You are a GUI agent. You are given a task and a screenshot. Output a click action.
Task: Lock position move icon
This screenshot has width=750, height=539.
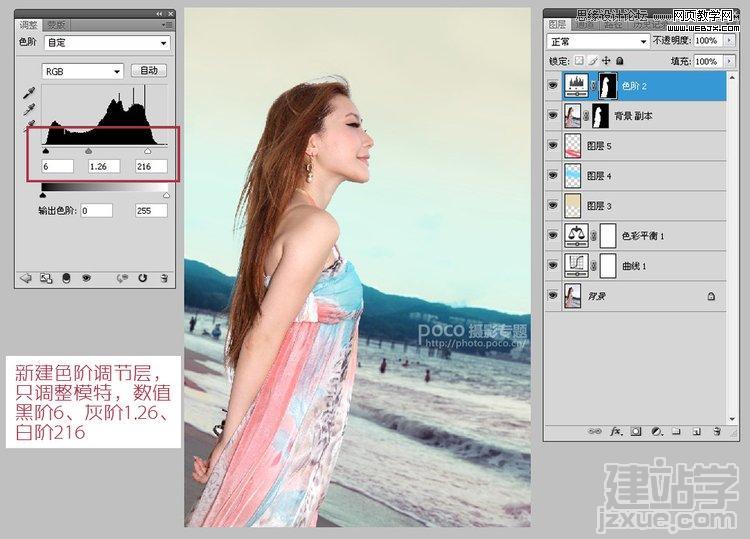606,61
